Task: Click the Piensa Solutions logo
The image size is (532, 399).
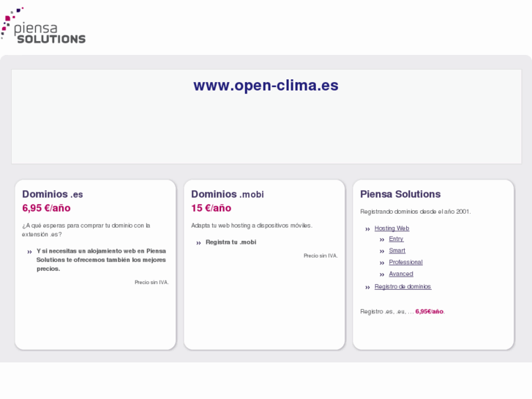Action: click(x=43, y=26)
